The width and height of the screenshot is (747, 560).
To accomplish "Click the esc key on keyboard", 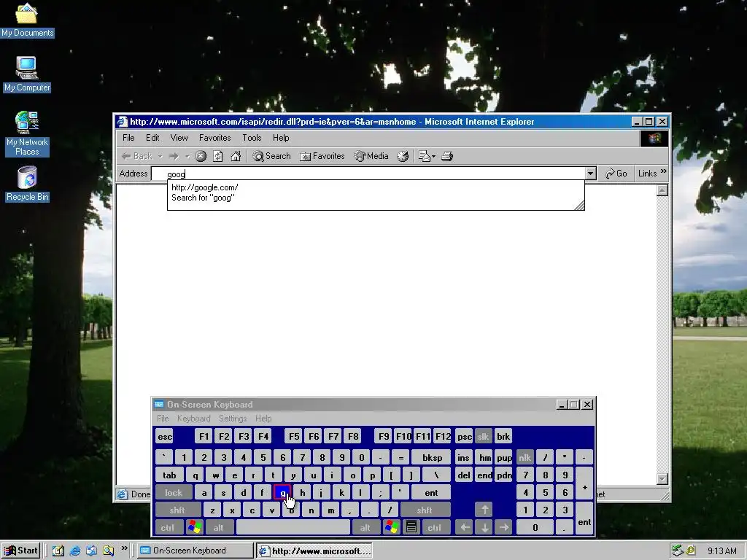I will tap(165, 437).
